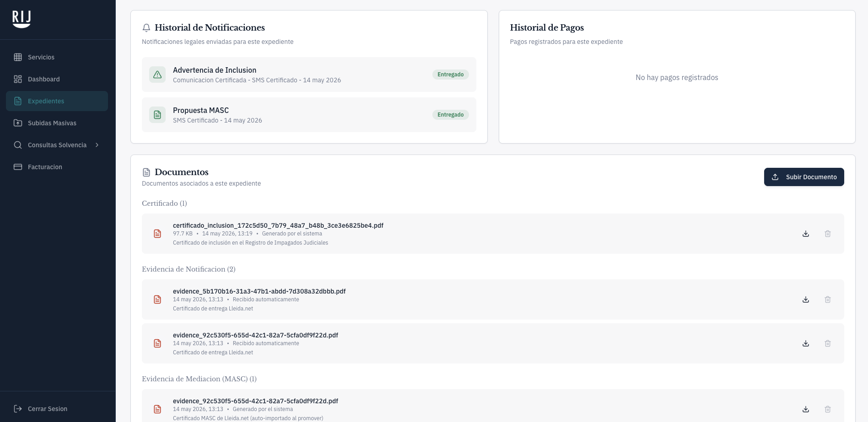Open the Propuesta MASC notification

pyautogui.click(x=309, y=115)
